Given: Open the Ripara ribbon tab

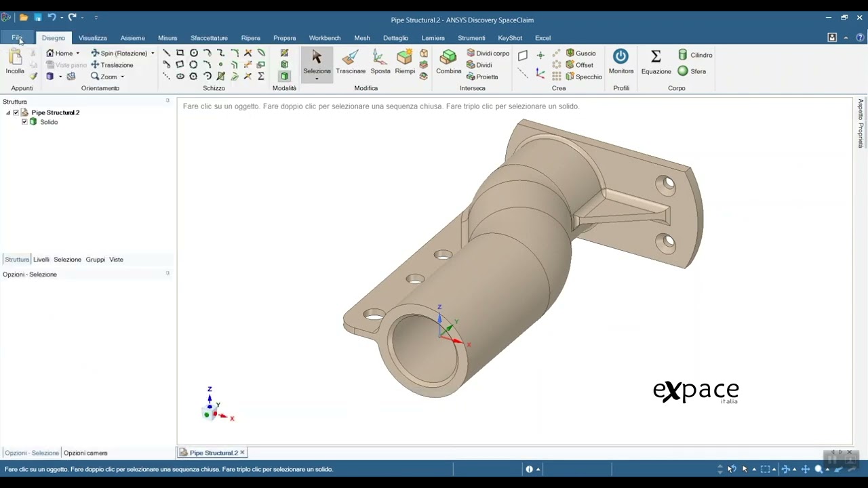Looking at the screenshot, I should point(251,38).
